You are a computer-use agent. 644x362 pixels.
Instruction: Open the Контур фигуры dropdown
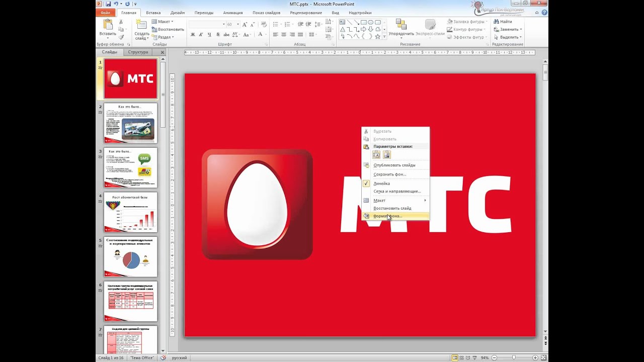(466, 29)
